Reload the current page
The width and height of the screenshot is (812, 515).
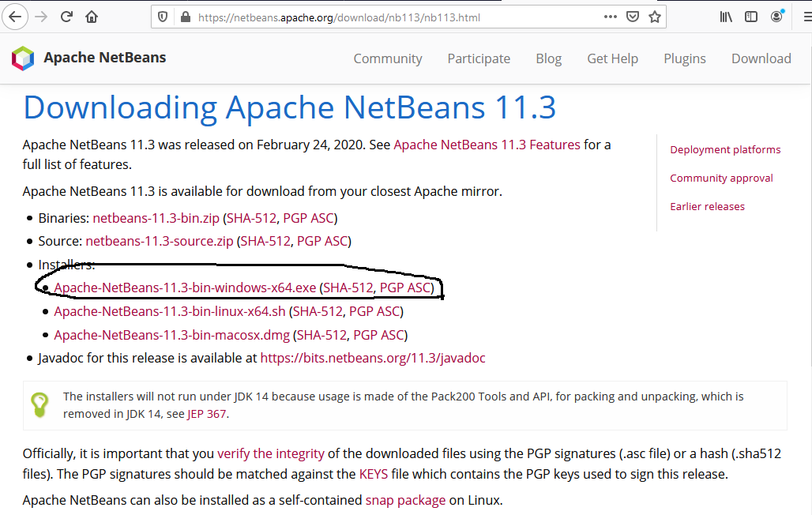(66, 17)
